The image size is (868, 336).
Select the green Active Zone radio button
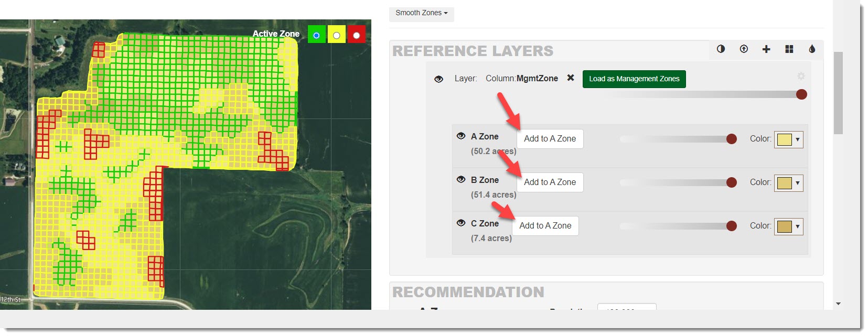click(x=316, y=35)
